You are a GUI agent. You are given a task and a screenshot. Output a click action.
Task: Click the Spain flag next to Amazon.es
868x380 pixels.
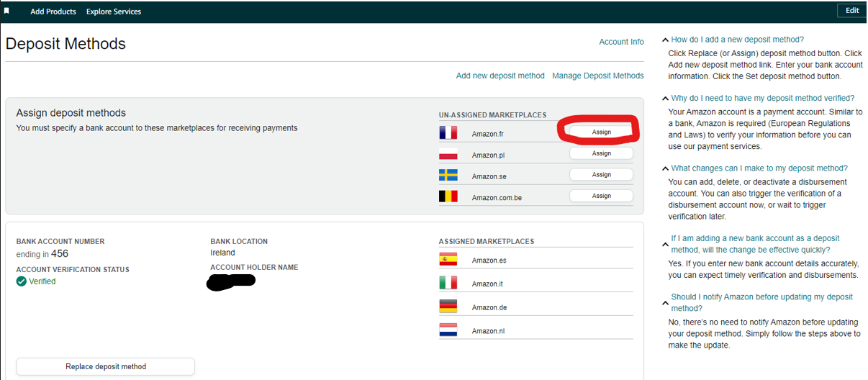point(448,259)
